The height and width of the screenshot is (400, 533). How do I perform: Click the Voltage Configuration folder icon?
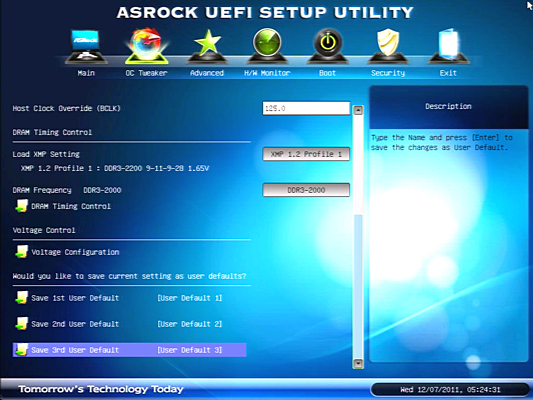pos(21,252)
